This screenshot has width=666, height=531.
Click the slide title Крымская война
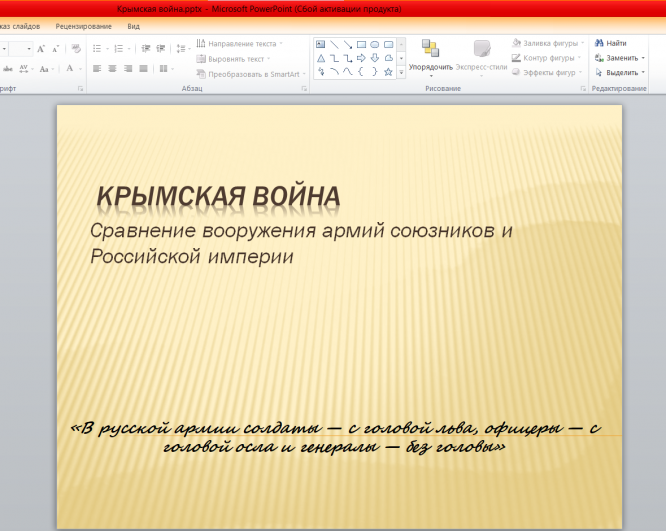pos(218,196)
